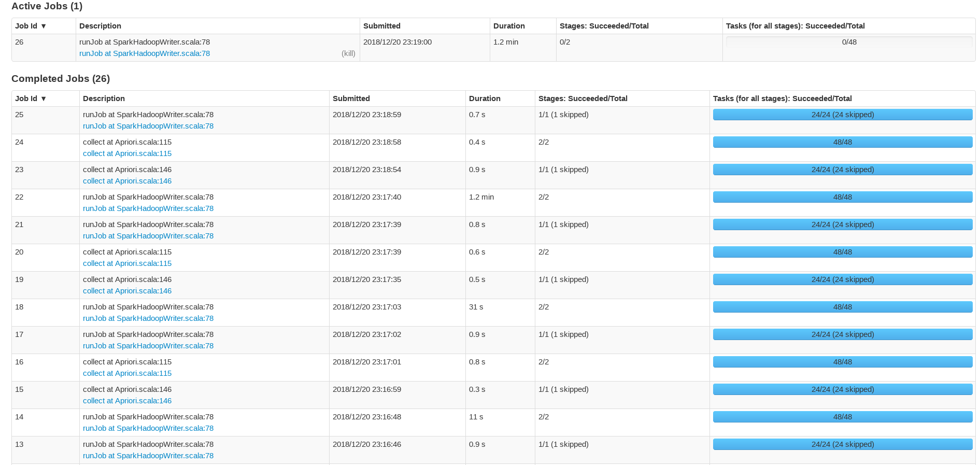Click the Description header in Active Jobs table
The width and height of the screenshot is (980, 465).
[100, 26]
